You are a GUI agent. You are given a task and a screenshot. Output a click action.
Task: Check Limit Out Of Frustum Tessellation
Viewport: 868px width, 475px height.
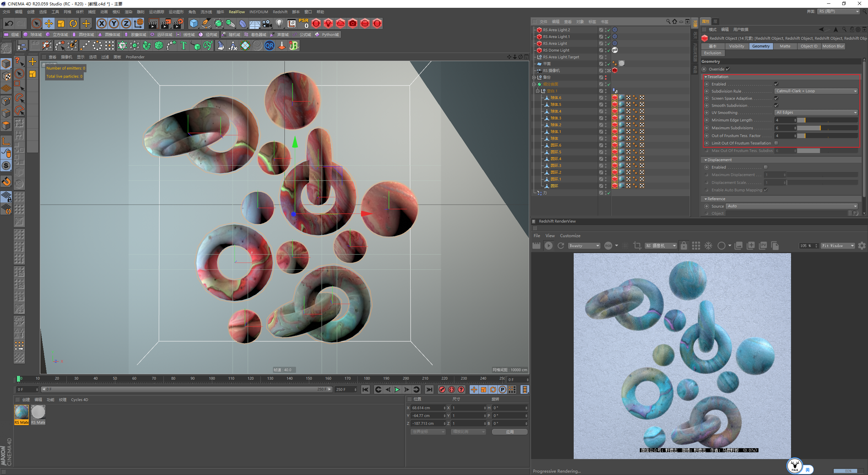pos(776,143)
